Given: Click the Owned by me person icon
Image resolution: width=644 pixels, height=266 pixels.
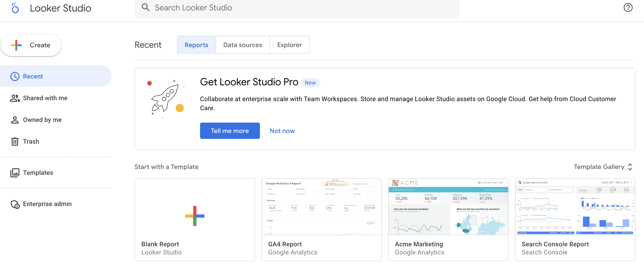Looking at the screenshot, I should (x=15, y=120).
